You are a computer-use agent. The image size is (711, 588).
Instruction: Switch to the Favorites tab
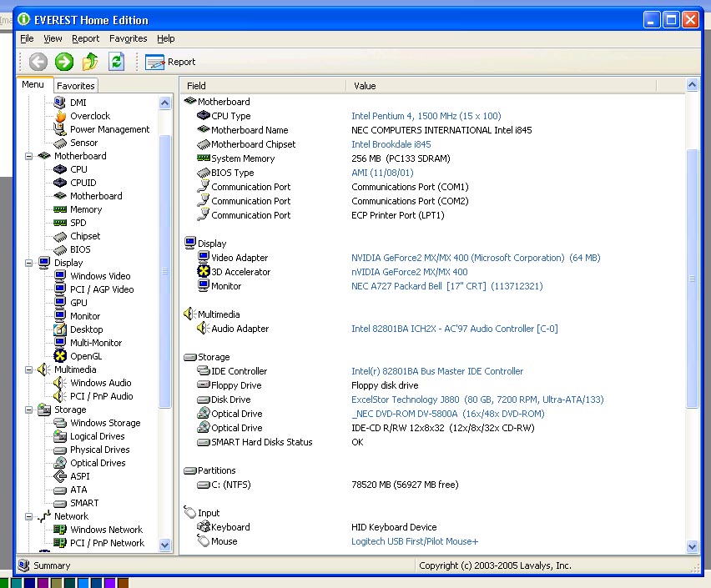click(76, 86)
